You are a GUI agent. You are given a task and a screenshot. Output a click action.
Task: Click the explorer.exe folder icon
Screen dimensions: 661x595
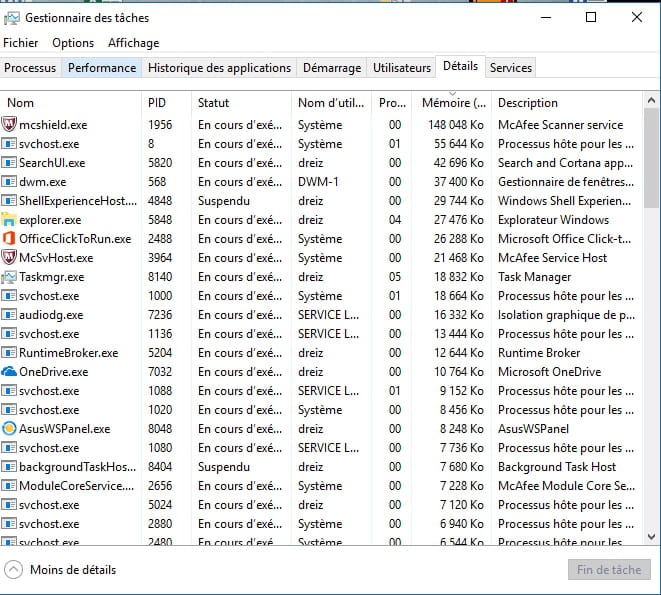[9, 220]
